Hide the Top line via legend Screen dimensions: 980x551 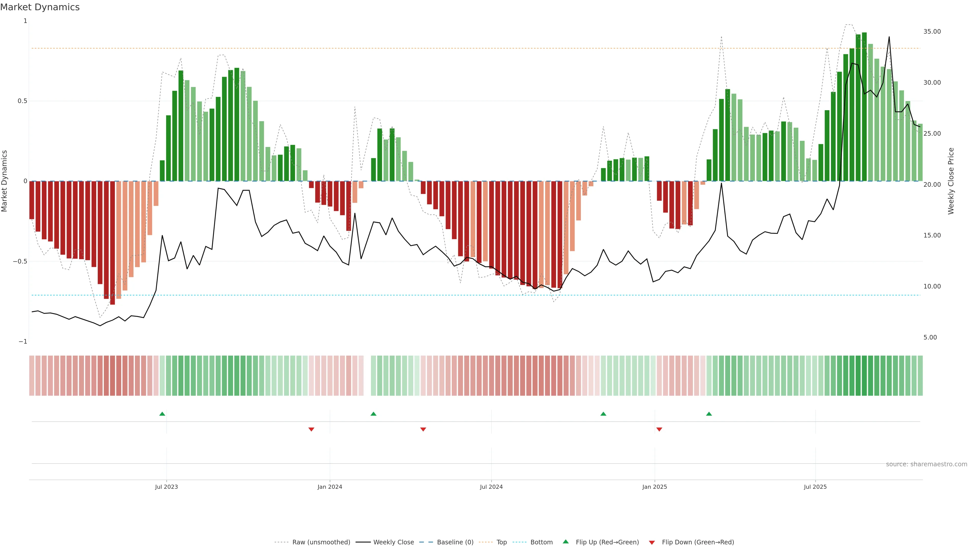click(501, 542)
